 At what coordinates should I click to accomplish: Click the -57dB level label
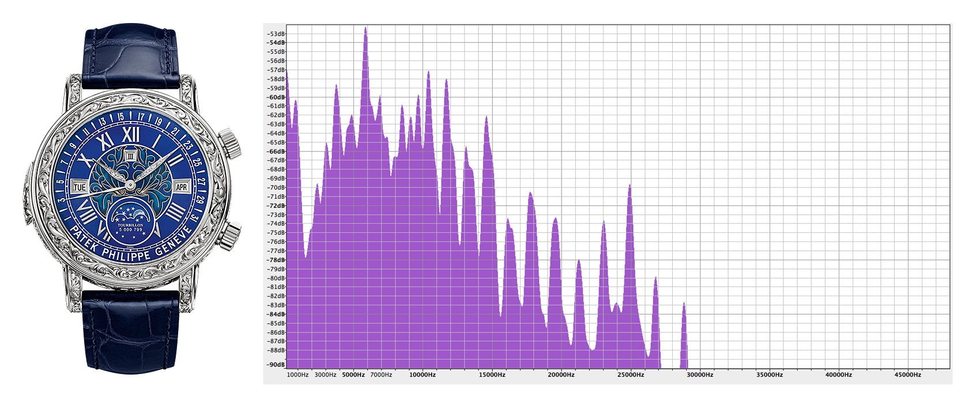point(276,70)
